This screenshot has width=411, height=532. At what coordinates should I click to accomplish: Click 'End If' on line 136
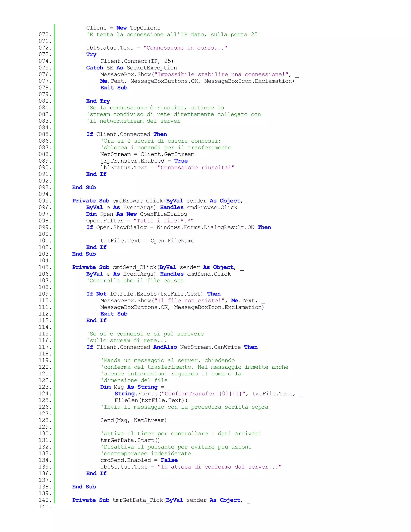[x=96, y=473]
